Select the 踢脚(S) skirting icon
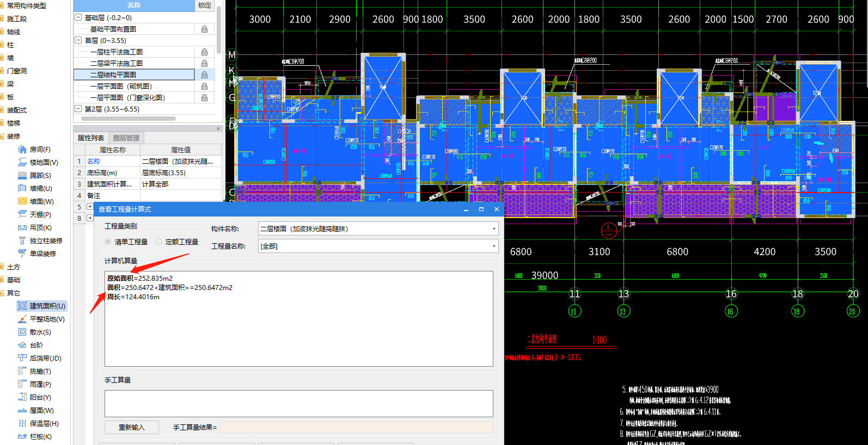This screenshot has height=445, width=868. (22, 175)
